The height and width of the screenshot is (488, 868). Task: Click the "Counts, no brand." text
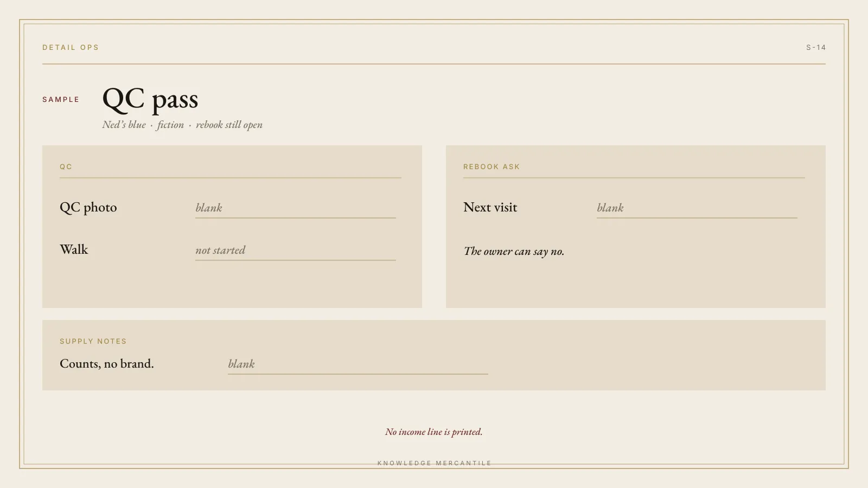tap(107, 364)
